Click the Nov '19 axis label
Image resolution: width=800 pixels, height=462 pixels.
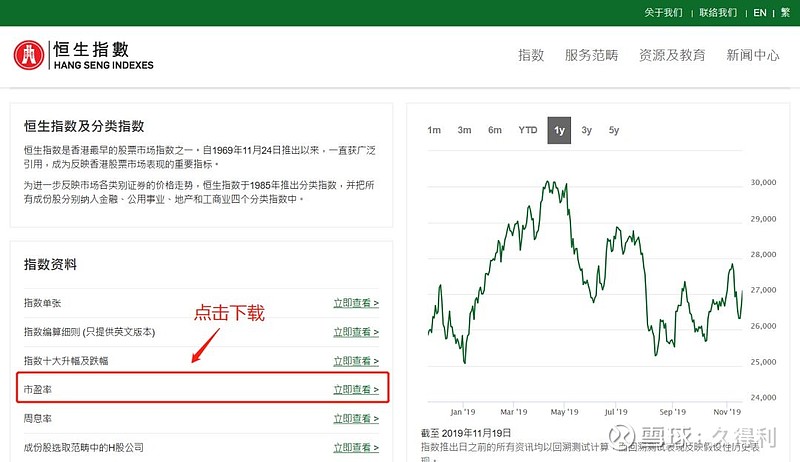click(x=727, y=412)
